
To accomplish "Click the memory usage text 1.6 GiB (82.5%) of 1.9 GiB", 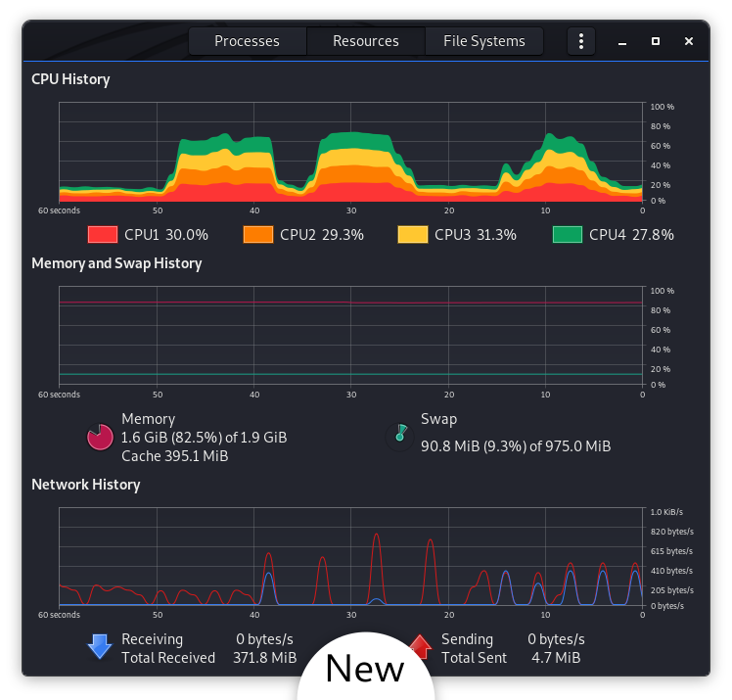I will [204, 438].
